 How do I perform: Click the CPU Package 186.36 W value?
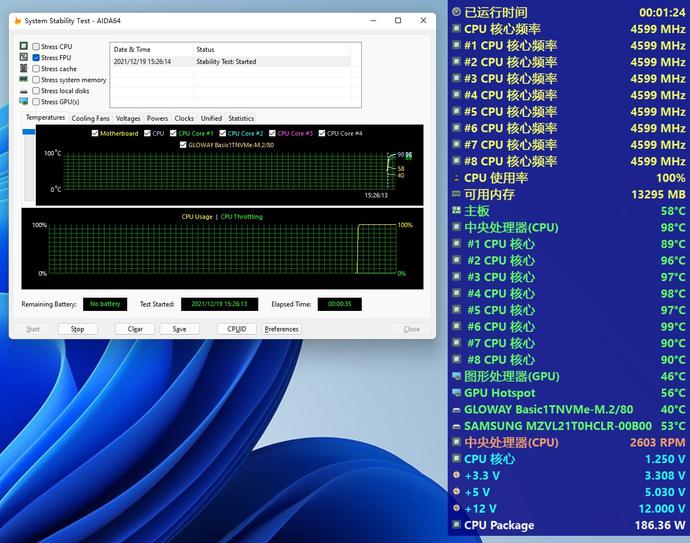(660, 525)
